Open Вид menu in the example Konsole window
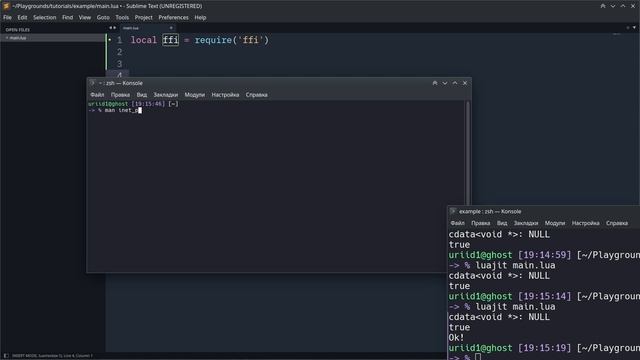640x360 pixels. click(x=502, y=223)
